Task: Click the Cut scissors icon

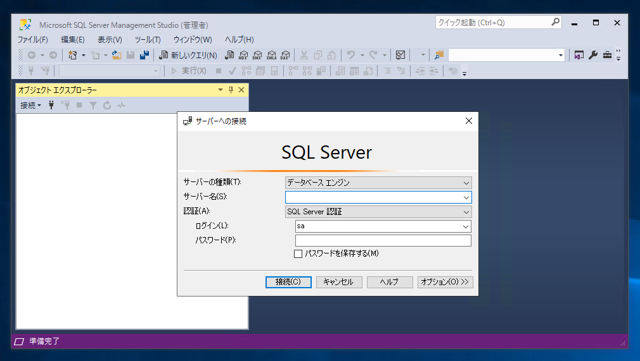Action: pyautogui.click(x=304, y=55)
